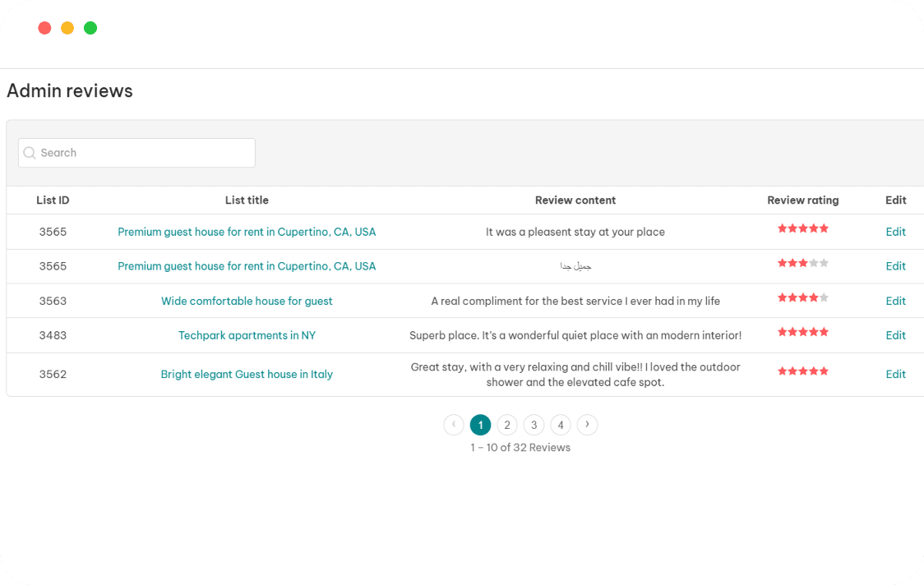Click the Review rating column header

pyautogui.click(x=802, y=200)
